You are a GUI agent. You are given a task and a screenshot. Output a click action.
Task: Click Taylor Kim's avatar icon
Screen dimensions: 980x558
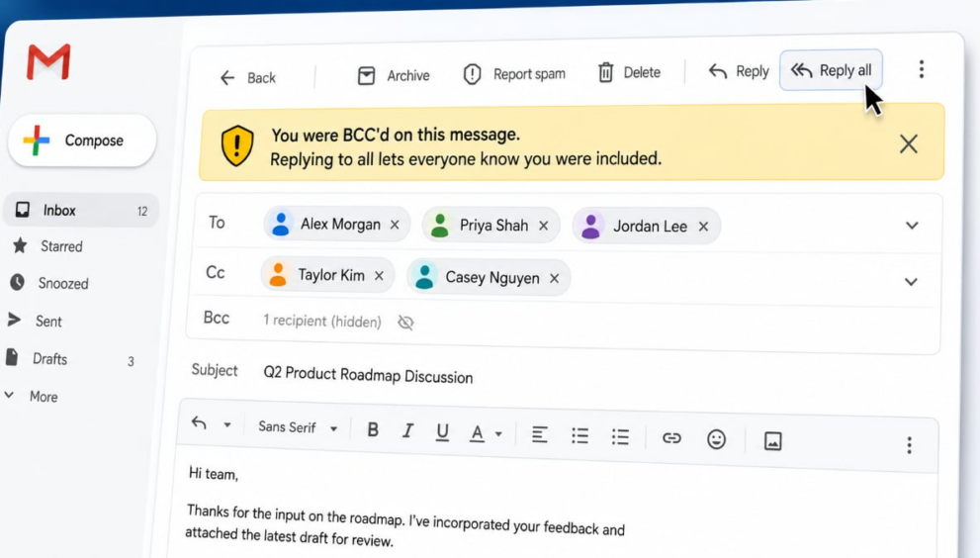pos(278,274)
